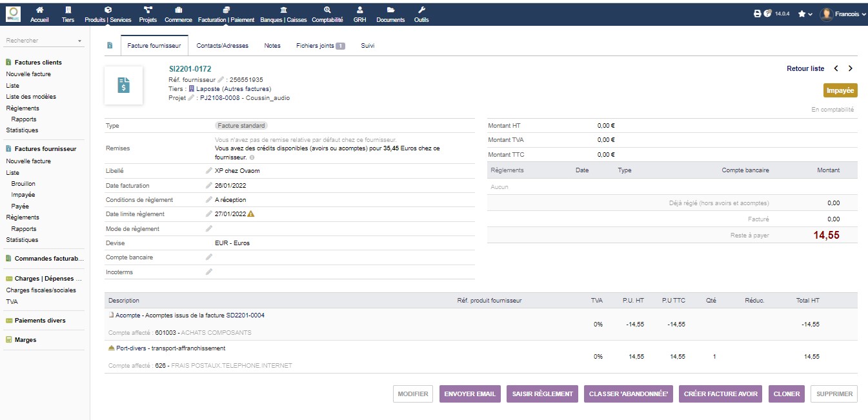Click pencil icon next to Date facturation

tap(208, 186)
